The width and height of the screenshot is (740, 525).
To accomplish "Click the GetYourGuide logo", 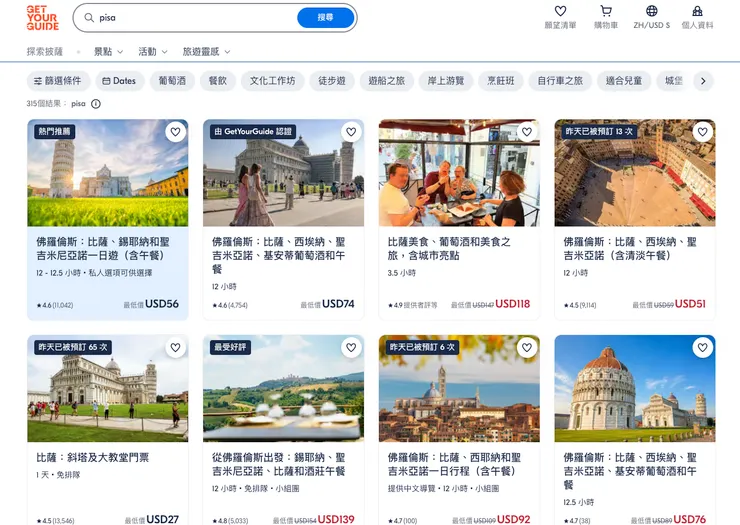I will click(x=42, y=18).
